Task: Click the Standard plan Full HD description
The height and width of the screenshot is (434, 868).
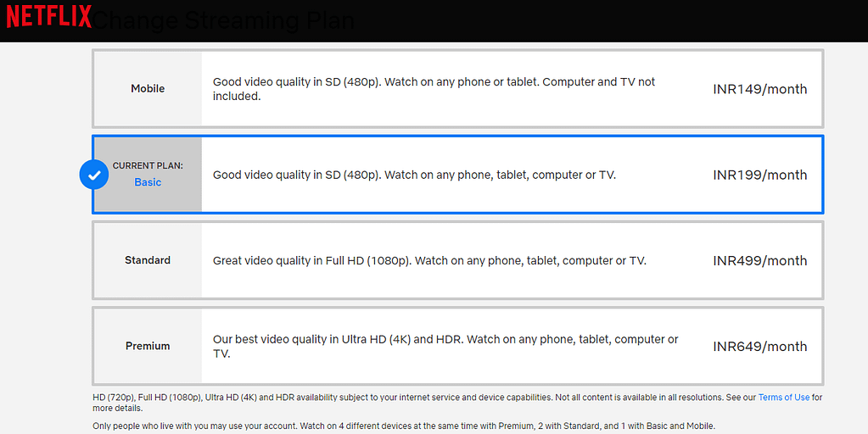Action: point(429,260)
